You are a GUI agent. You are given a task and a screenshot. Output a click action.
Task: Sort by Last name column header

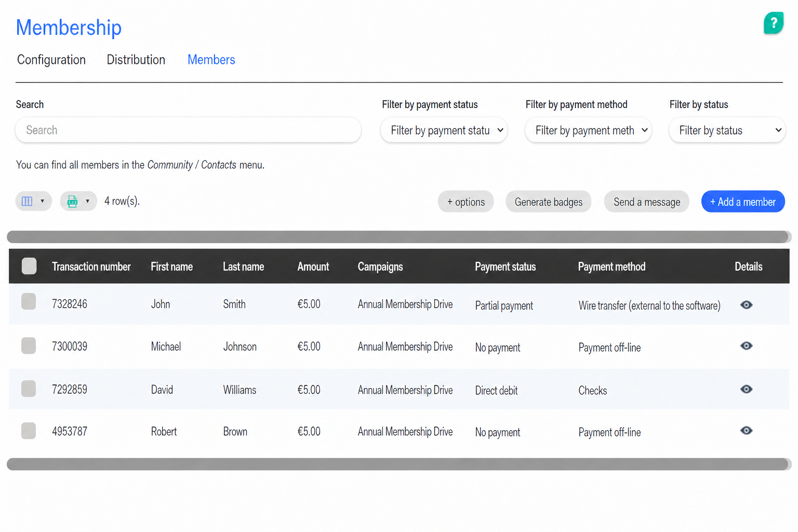tap(244, 267)
